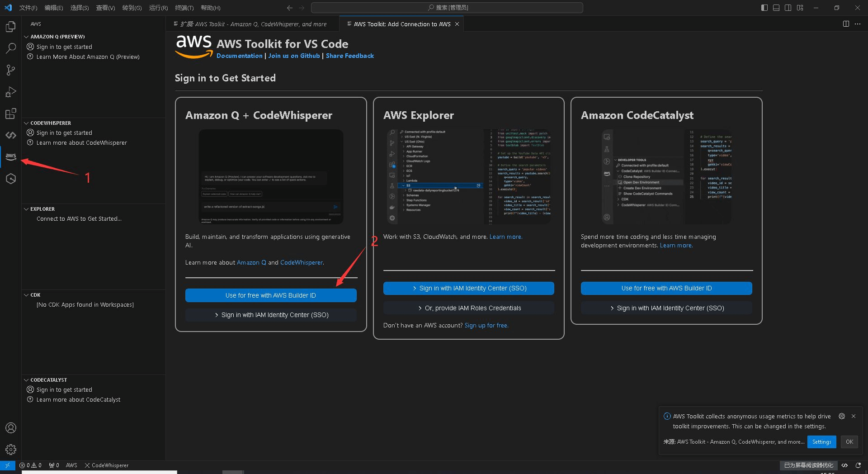
Task: Open Join us on Github link
Action: point(294,56)
